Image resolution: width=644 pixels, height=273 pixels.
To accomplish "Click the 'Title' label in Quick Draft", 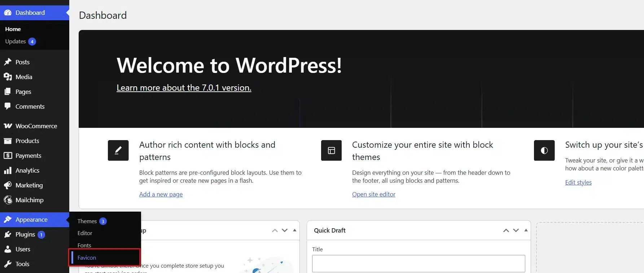I will 317,249.
